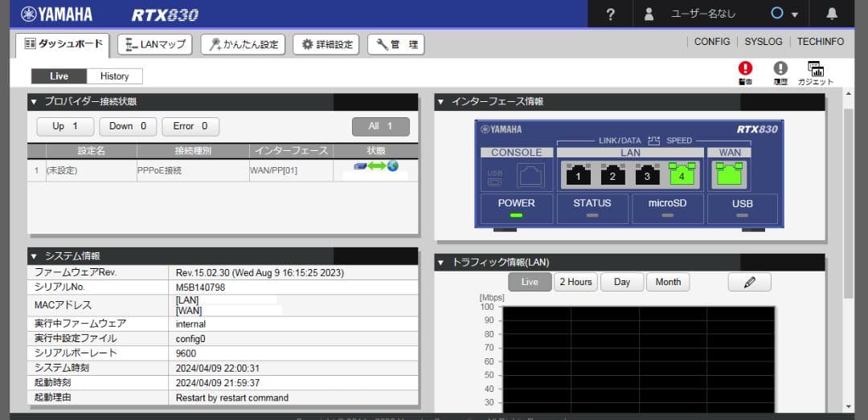Click the 設定名 column header

92,151
